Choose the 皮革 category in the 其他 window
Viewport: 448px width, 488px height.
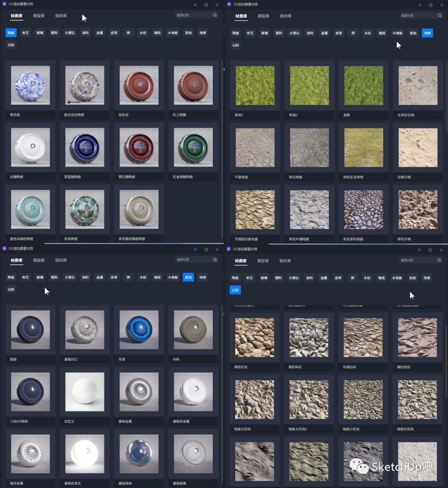[x=114, y=277]
